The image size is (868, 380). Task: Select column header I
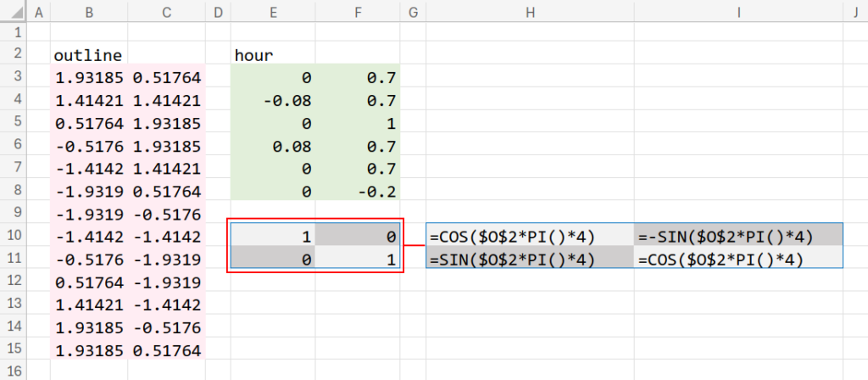click(x=738, y=11)
